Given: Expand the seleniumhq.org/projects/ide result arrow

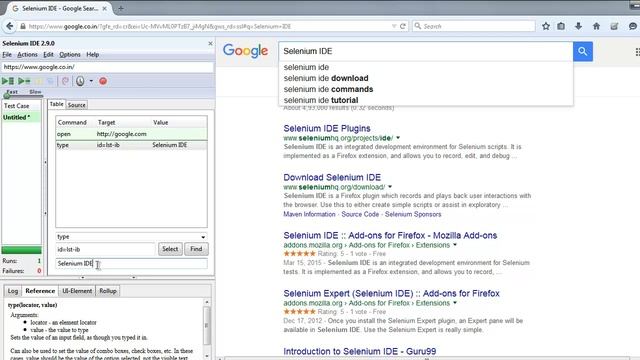Looking at the screenshot, I should click(398, 138).
